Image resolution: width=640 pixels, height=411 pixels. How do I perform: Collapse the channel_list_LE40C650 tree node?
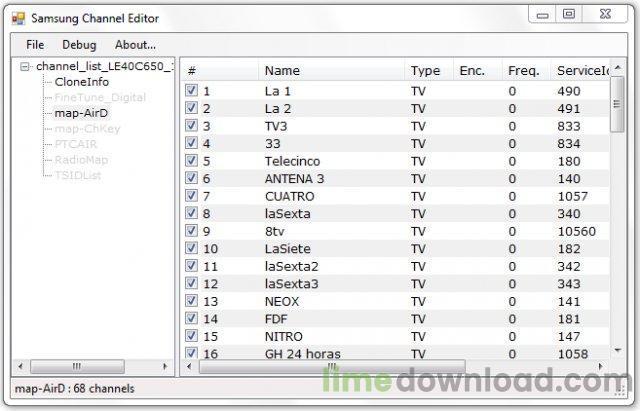point(25,66)
